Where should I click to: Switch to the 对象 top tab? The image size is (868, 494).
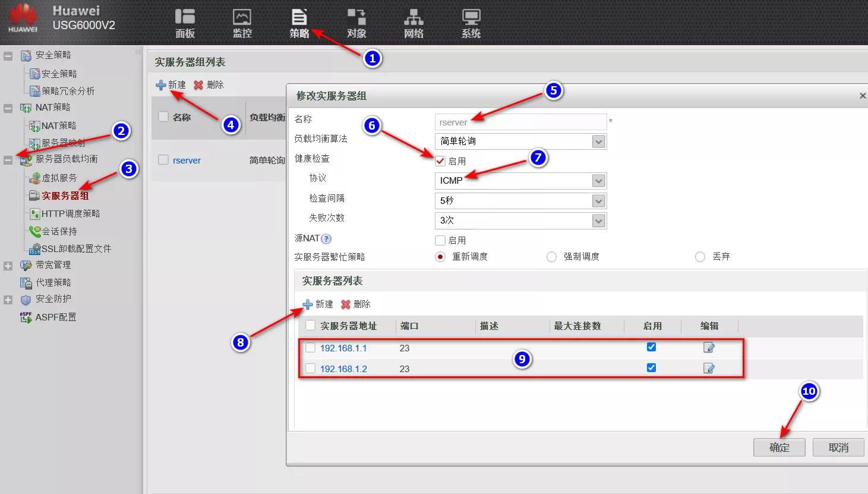(356, 23)
